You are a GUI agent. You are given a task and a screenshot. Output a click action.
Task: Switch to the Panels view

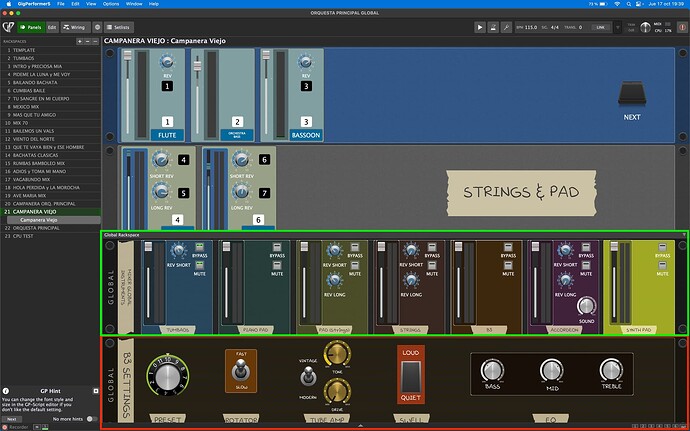click(x=31, y=27)
